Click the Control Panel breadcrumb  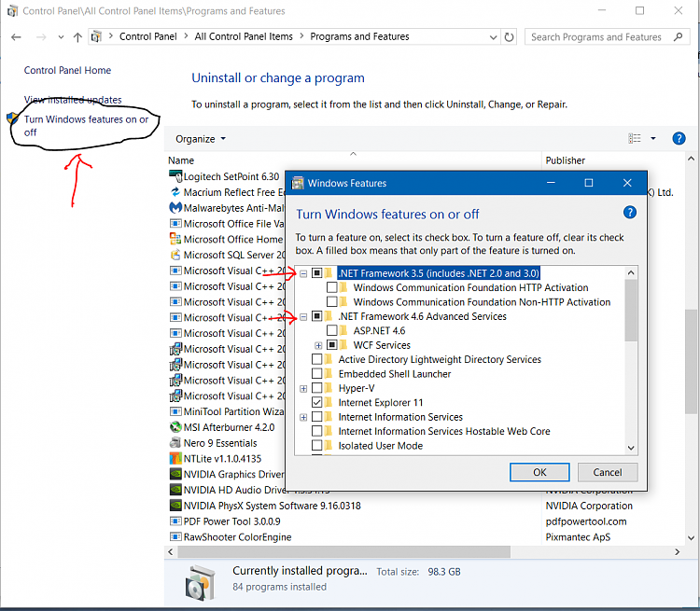(x=147, y=36)
